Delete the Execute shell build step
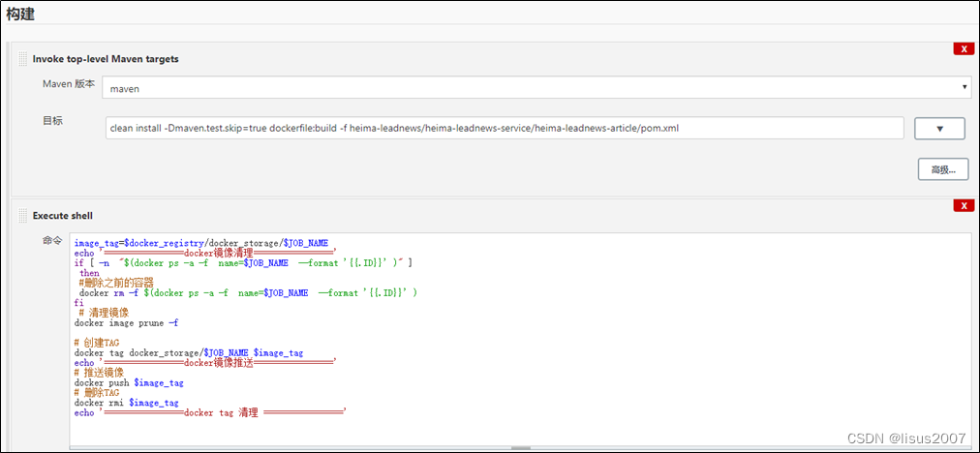Screen dimensions: 980x453 [x=964, y=205]
